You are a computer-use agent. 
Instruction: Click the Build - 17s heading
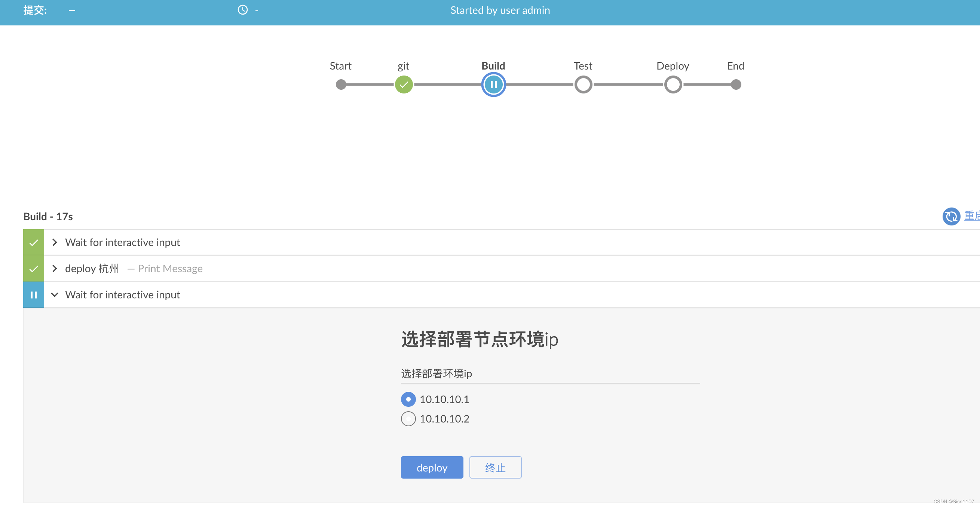(48, 216)
